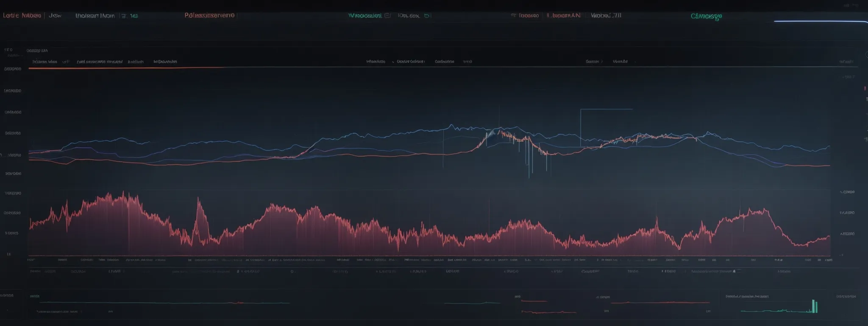The image size is (868, 326).
Task: Click the Vkobal 7II header button
Action: (606, 15)
